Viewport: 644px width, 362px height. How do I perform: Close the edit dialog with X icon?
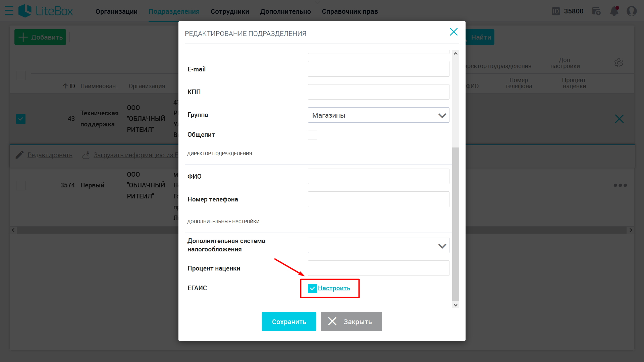[x=454, y=32]
